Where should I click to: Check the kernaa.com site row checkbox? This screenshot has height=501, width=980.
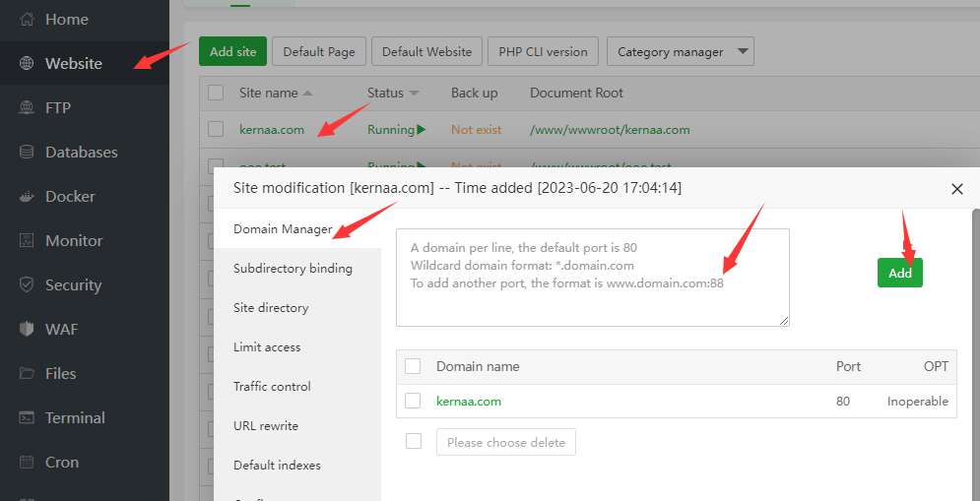coord(216,129)
